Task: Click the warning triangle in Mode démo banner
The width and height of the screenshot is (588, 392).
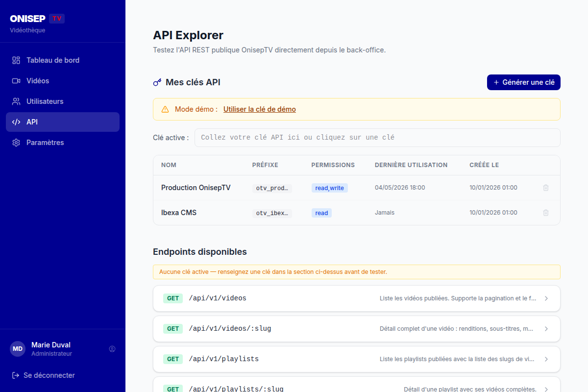Action: 165,109
